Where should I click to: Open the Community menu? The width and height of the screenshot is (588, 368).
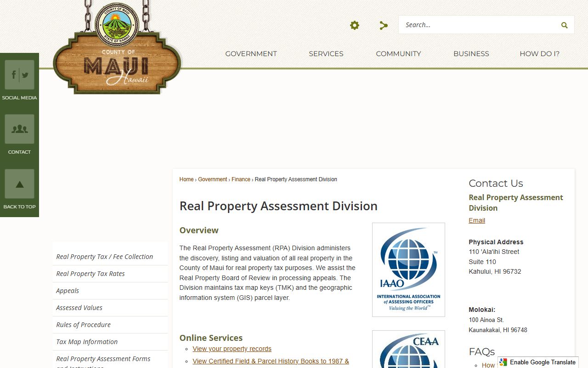tap(398, 54)
